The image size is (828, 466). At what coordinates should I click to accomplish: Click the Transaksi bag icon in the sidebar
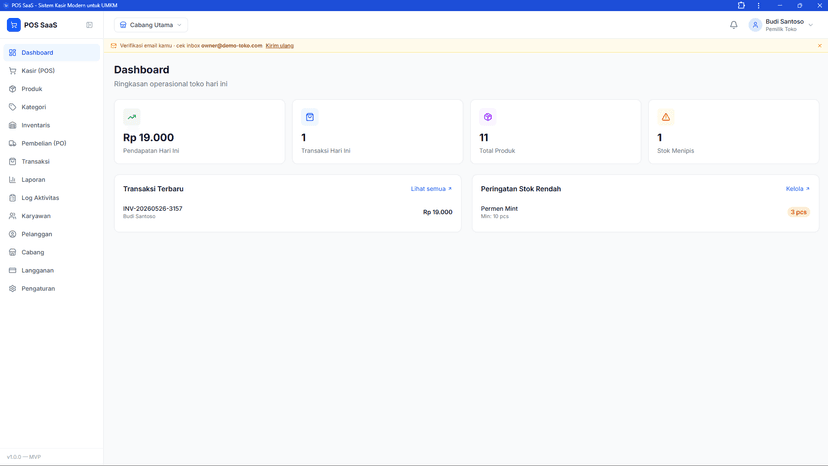click(13, 162)
